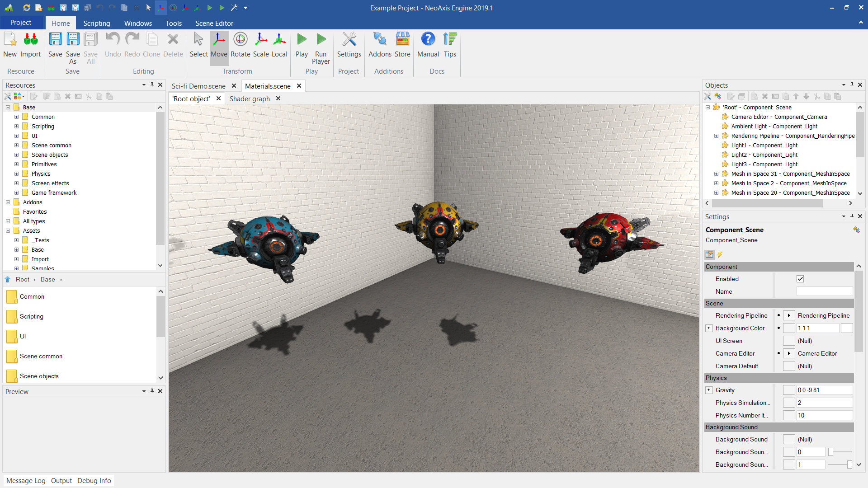Viewport: 868px width, 488px height.
Task: Open the Scripting ribbon tab
Action: tap(96, 23)
